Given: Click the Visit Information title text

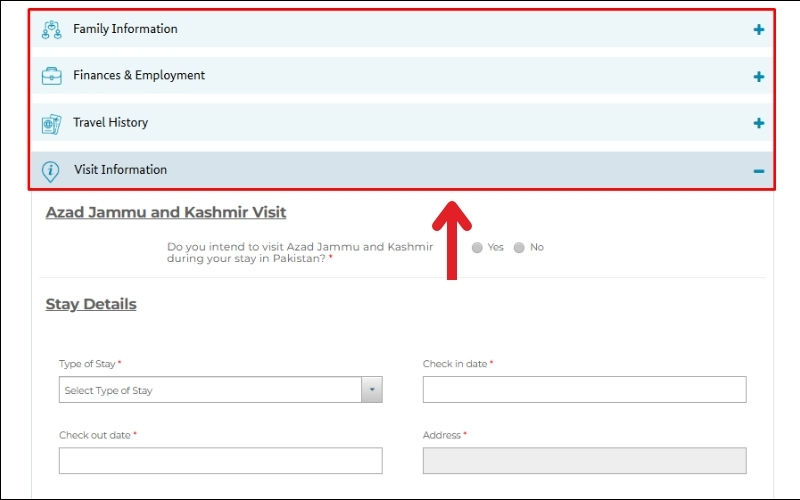Looking at the screenshot, I should click(x=120, y=169).
